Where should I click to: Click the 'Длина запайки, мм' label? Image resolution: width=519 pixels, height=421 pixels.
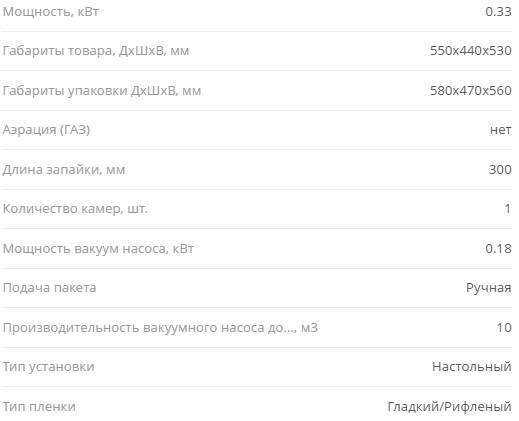(x=64, y=170)
